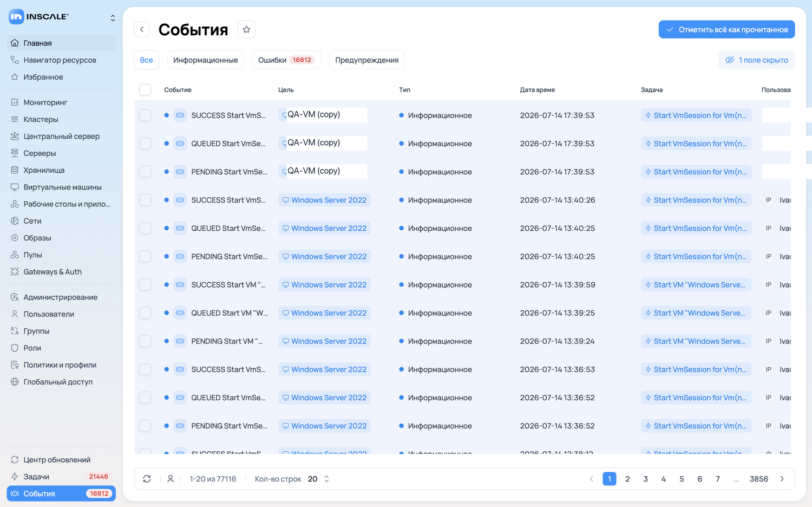Check the row PENDING Start VmSe... at 13:36:52
This screenshot has width=812, height=507.
click(145, 426)
